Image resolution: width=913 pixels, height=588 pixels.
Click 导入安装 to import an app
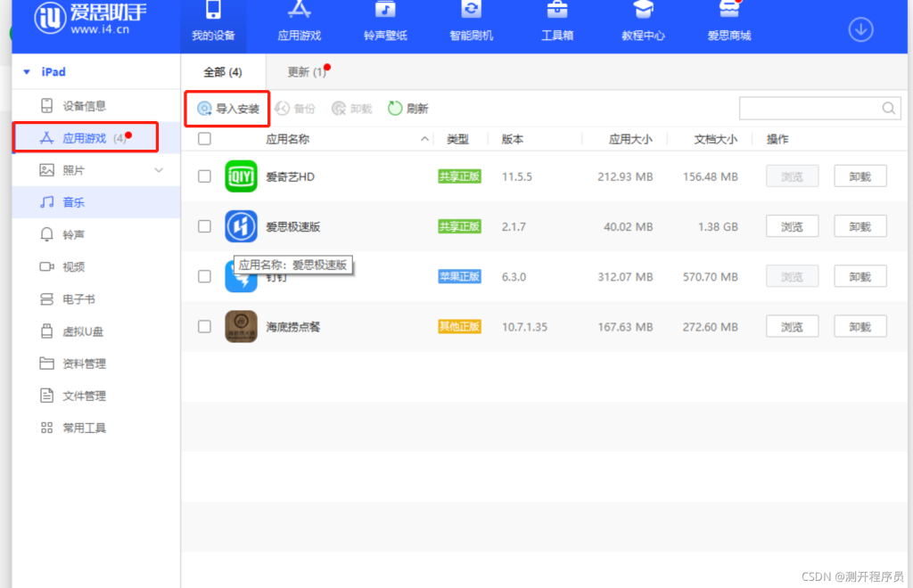[227, 109]
